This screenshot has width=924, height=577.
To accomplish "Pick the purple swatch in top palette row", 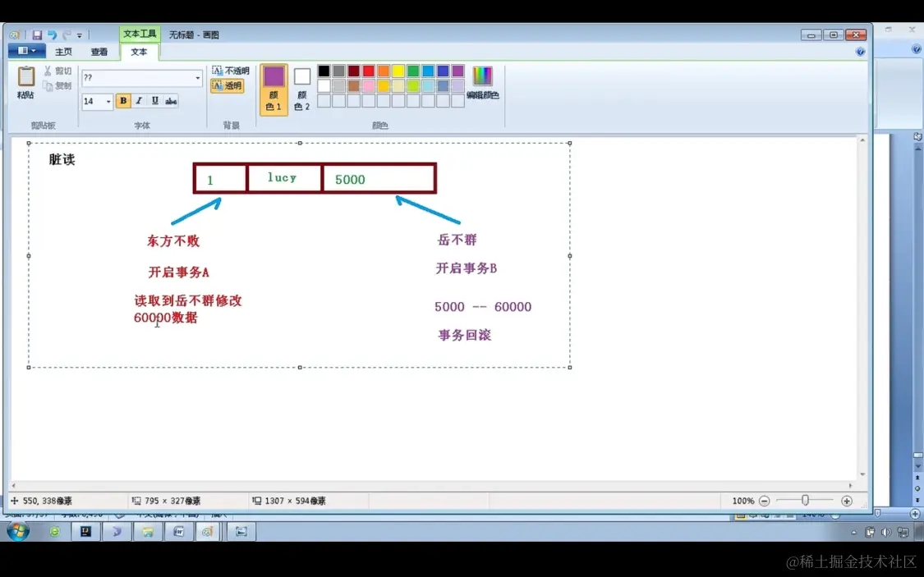I will [457, 71].
